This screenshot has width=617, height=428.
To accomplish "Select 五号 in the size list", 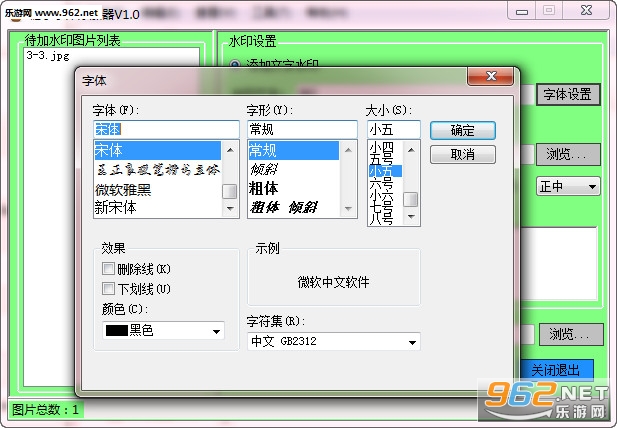I will point(385,159).
